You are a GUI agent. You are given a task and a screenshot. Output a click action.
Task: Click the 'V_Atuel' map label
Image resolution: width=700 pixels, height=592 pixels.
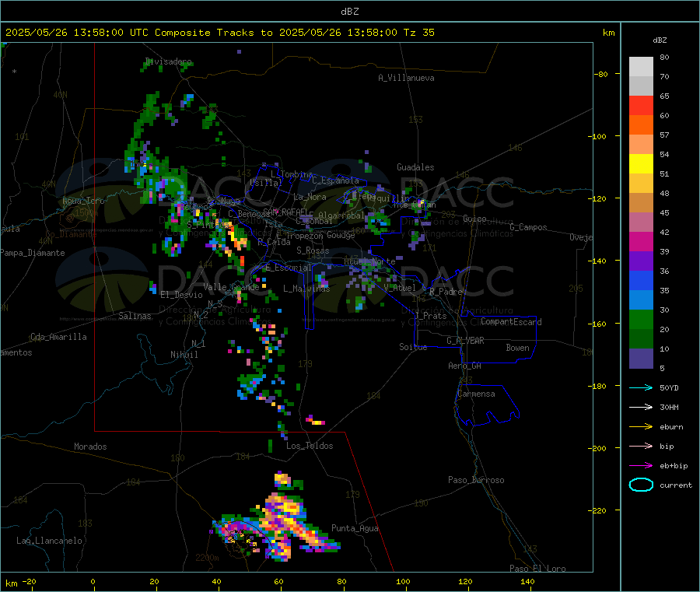pyautogui.click(x=400, y=288)
